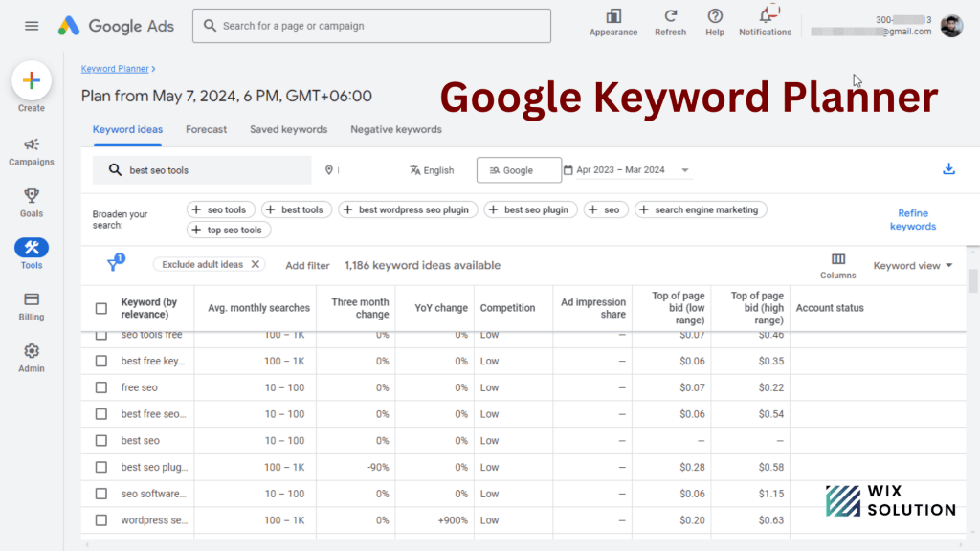Switch to the Saved keywords tab
The height and width of the screenshot is (551, 980).
pyautogui.click(x=289, y=129)
